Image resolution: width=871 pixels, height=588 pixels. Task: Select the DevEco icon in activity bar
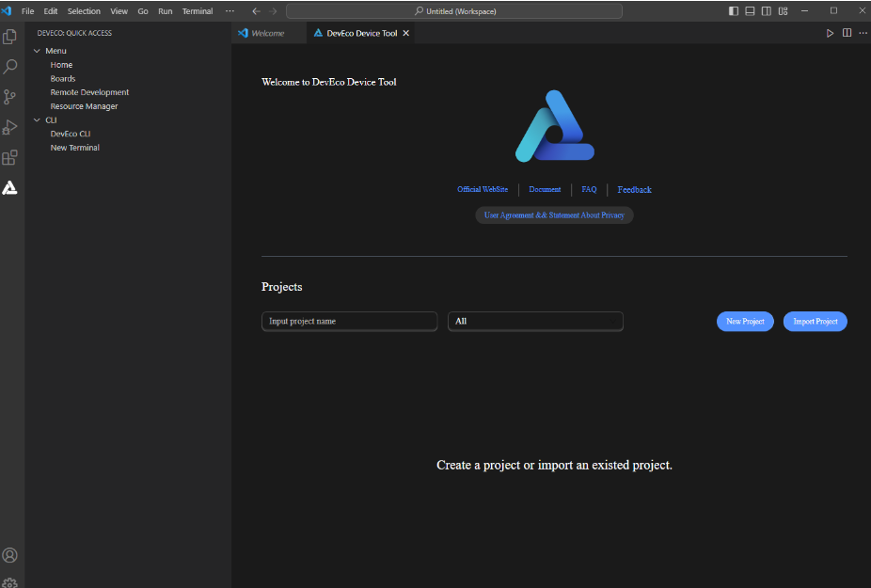pyautogui.click(x=10, y=188)
